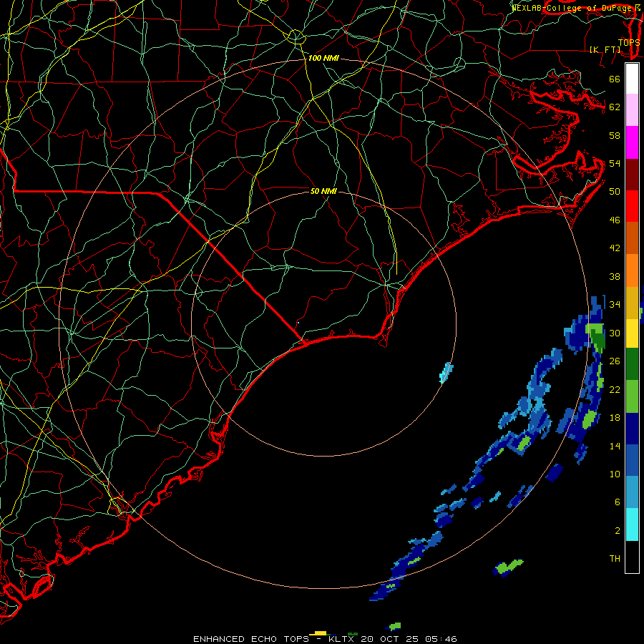Click the "TH" threshold legend label
Screen dimensions: 644x644
(x=615, y=559)
